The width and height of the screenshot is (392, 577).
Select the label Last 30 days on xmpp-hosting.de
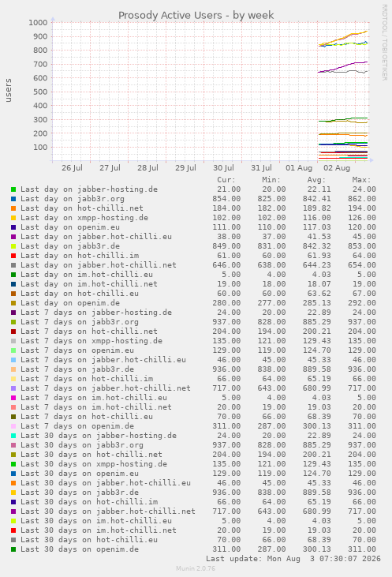coord(94,464)
